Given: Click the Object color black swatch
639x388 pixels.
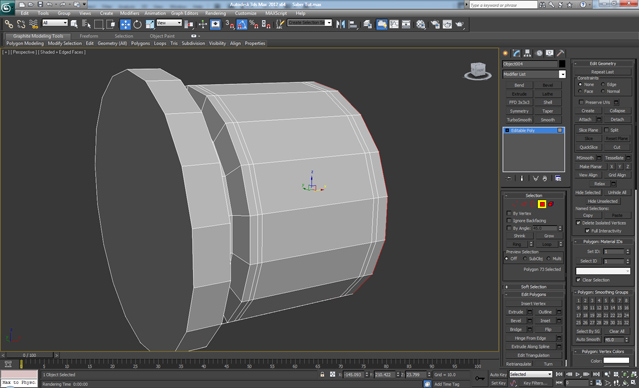Looking at the screenshot, I should point(562,64).
